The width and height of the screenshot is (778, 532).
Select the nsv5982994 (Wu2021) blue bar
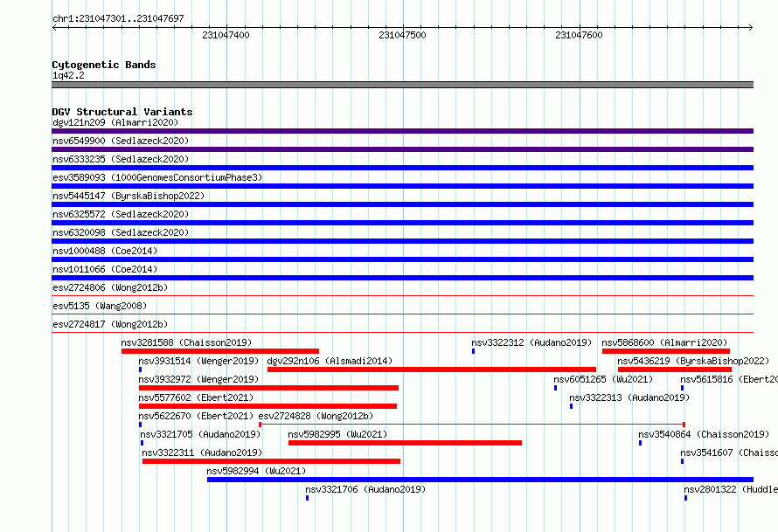pyautogui.click(x=480, y=480)
